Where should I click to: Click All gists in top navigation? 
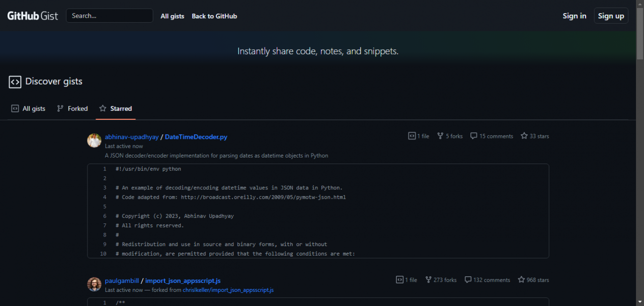tap(172, 16)
